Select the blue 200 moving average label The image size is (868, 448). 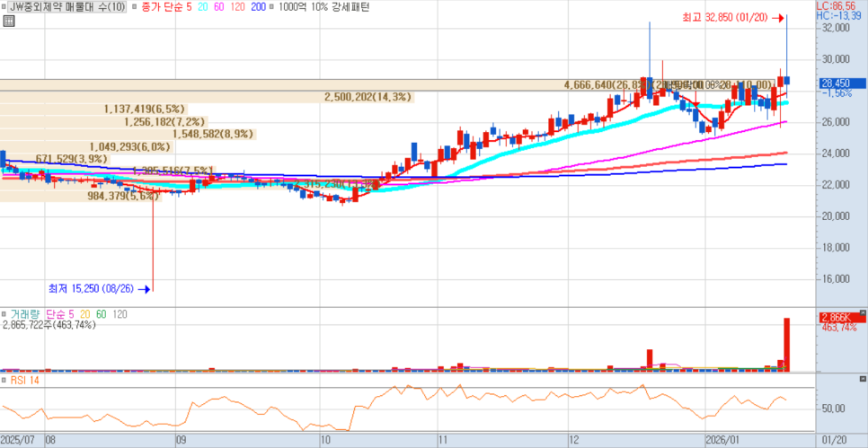pos(259,7)
